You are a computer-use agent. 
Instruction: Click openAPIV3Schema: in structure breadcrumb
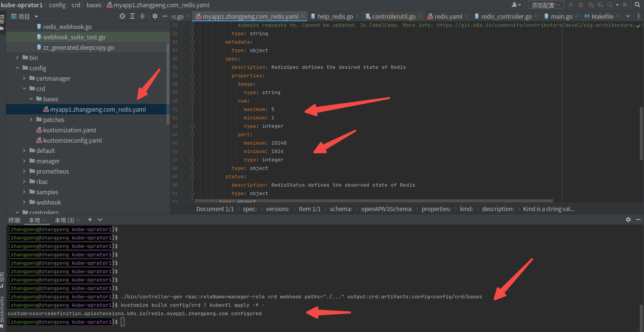pyautogui.click(x=387, y=209)
